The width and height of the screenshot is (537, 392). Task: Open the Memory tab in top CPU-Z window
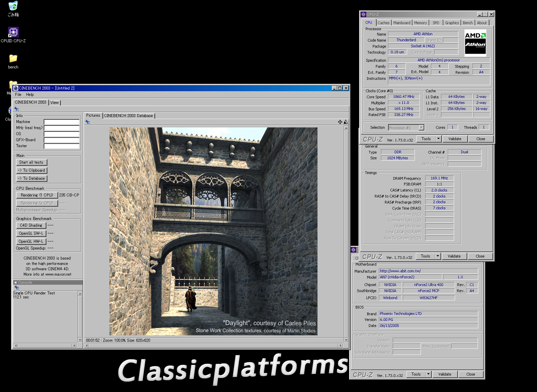pyautogui.click(x=421, y=23)
